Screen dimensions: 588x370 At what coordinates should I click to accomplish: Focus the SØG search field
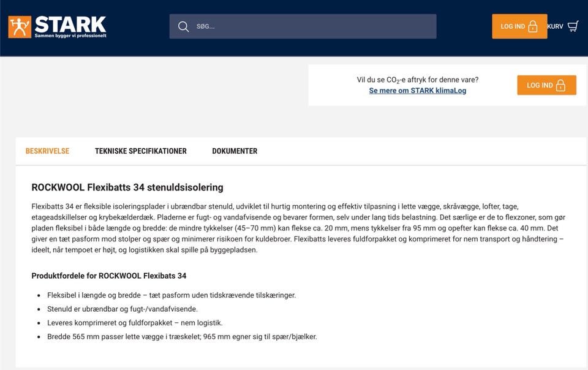click(x=303, y=26)
